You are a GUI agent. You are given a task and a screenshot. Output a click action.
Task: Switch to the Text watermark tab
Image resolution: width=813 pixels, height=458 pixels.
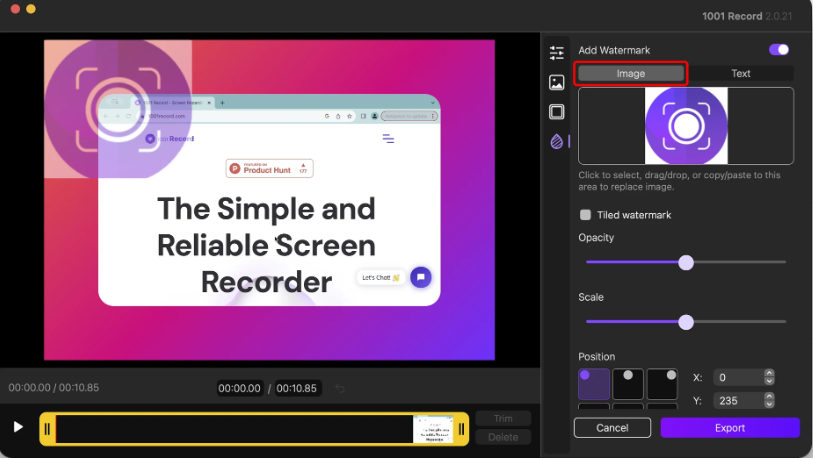pos(740,74)
